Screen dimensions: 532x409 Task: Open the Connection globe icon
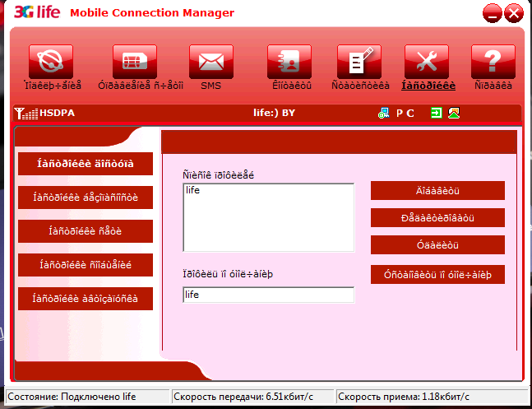click(51, 62)
